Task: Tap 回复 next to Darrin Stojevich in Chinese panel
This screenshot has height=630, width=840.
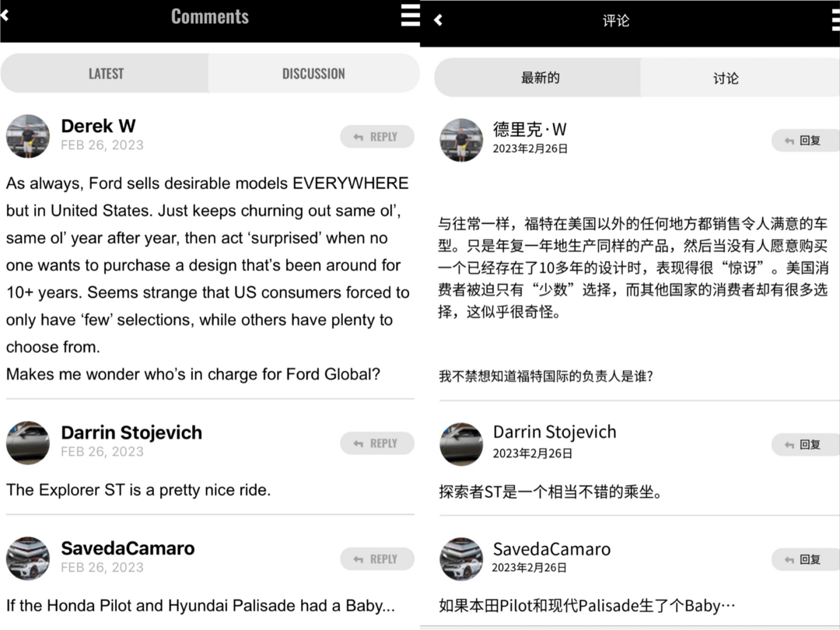Action: point(805,445)
